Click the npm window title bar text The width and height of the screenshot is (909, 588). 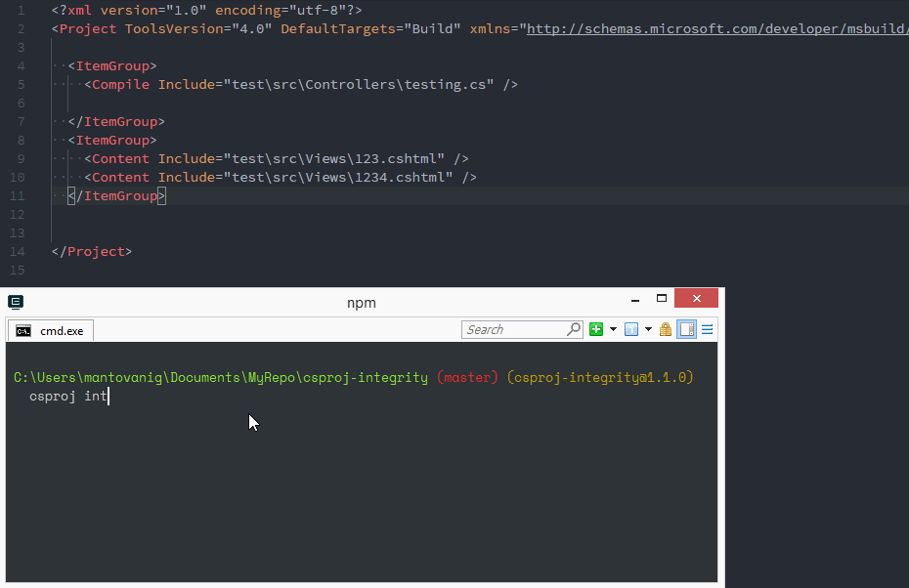[362, 303]
